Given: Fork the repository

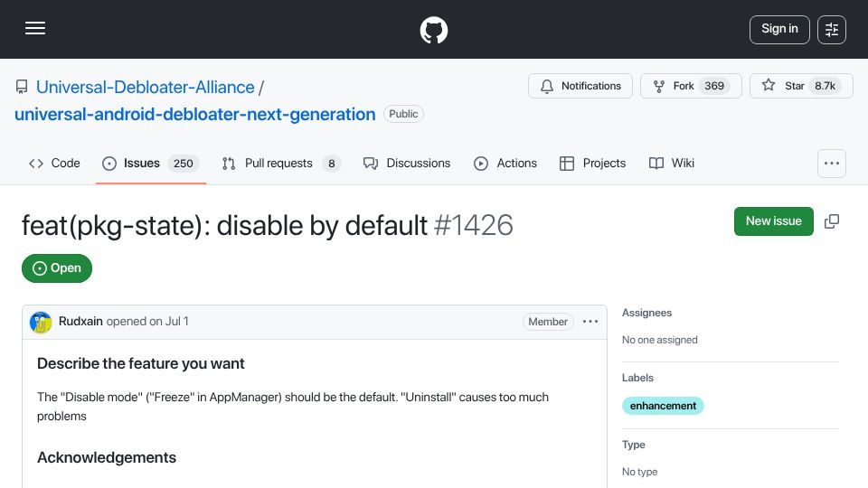Looking at the screenshot, I should [x=691, y=86].
